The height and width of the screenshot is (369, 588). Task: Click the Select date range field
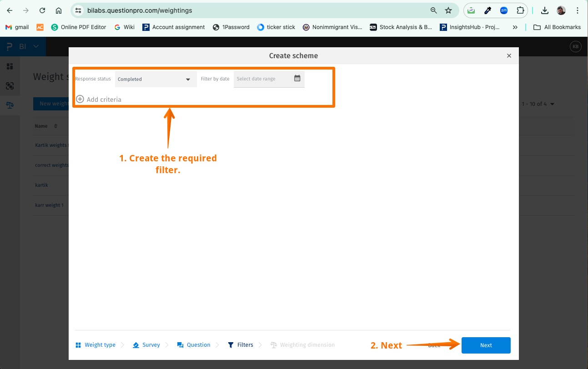click(x=261, y=78)
